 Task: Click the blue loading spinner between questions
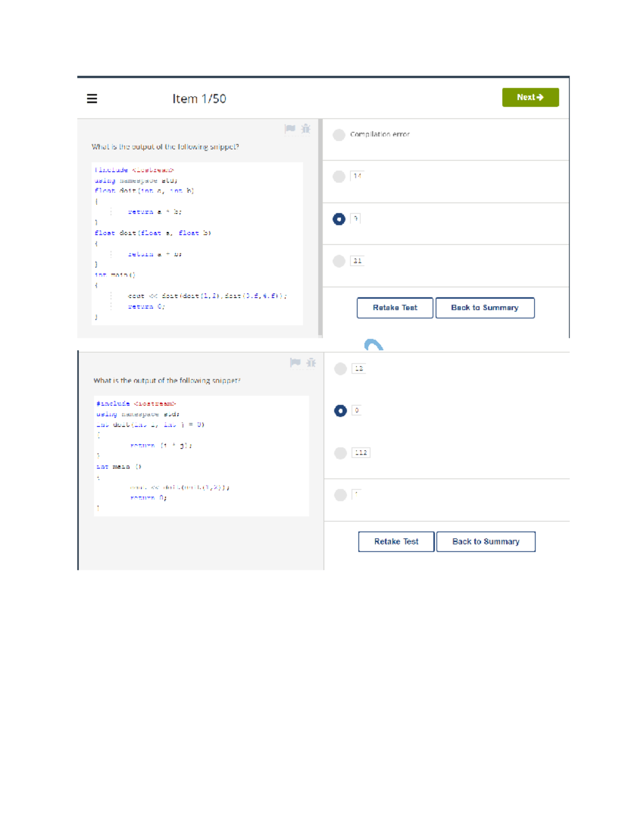tap(374, 345)
